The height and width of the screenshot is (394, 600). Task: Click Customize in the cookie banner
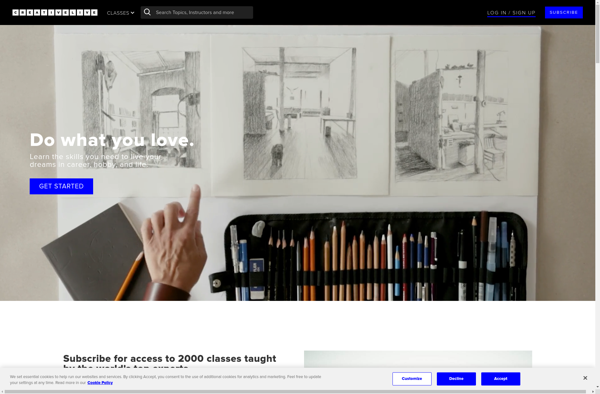(412, 379)
